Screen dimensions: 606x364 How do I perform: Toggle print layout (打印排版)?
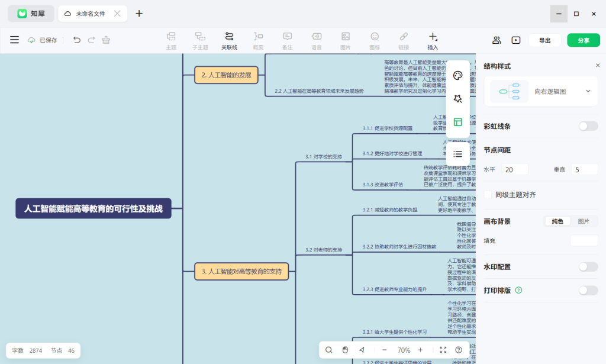[x=588, y=291]
